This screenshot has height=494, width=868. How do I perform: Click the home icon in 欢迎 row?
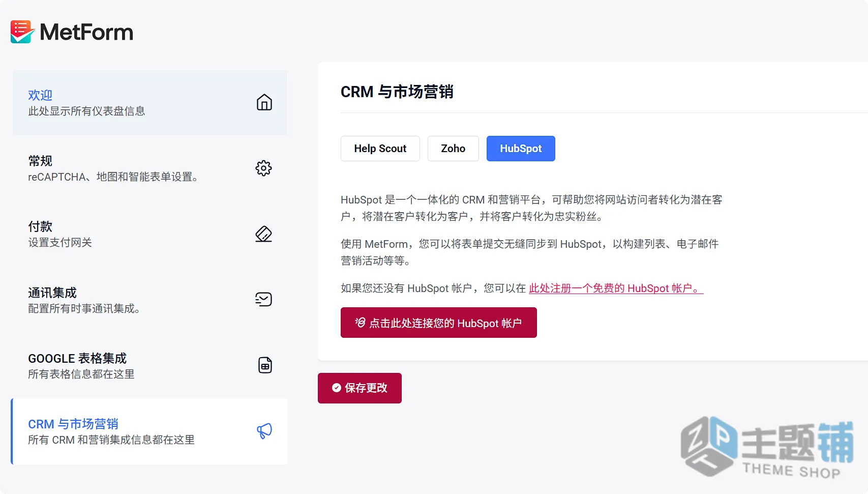264,102
